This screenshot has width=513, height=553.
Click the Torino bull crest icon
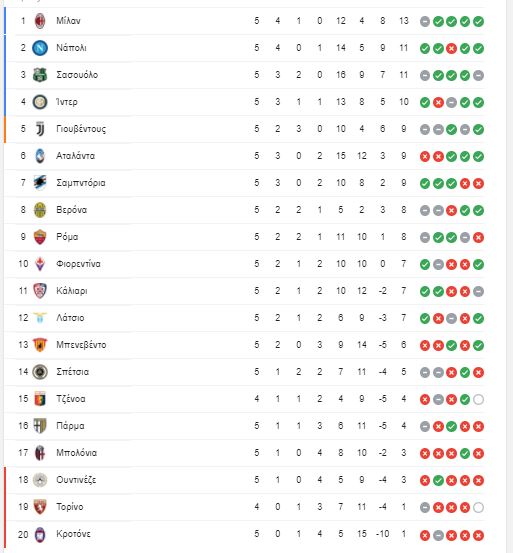point(40,507)
